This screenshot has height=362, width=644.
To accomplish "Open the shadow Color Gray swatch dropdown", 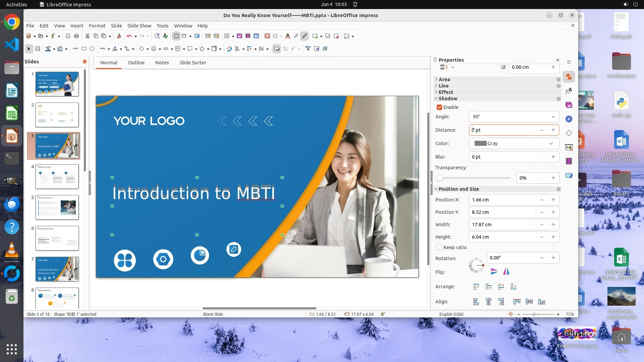I will [514, 143].
